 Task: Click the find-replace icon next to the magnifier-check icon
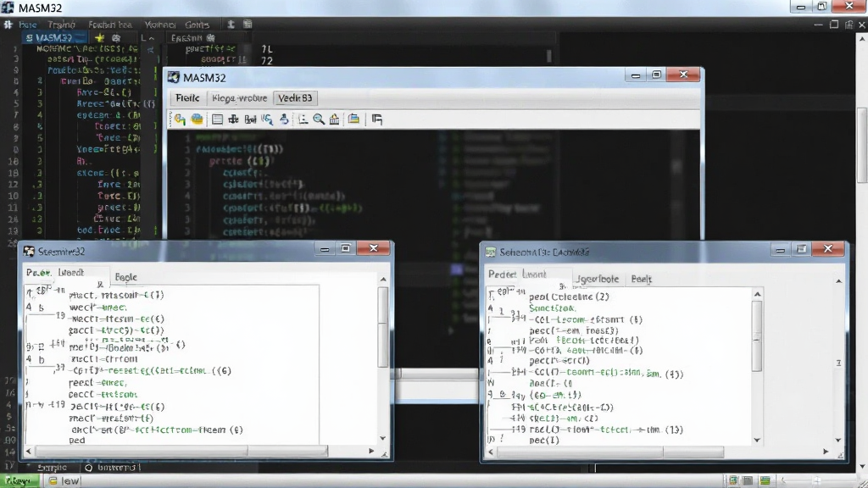tap(250, 119)
